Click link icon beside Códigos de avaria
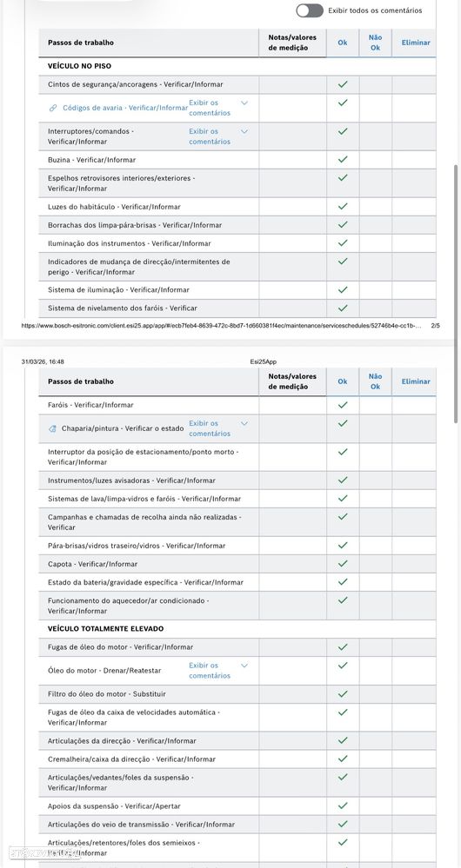461x868 pixels. click(53, 108)
